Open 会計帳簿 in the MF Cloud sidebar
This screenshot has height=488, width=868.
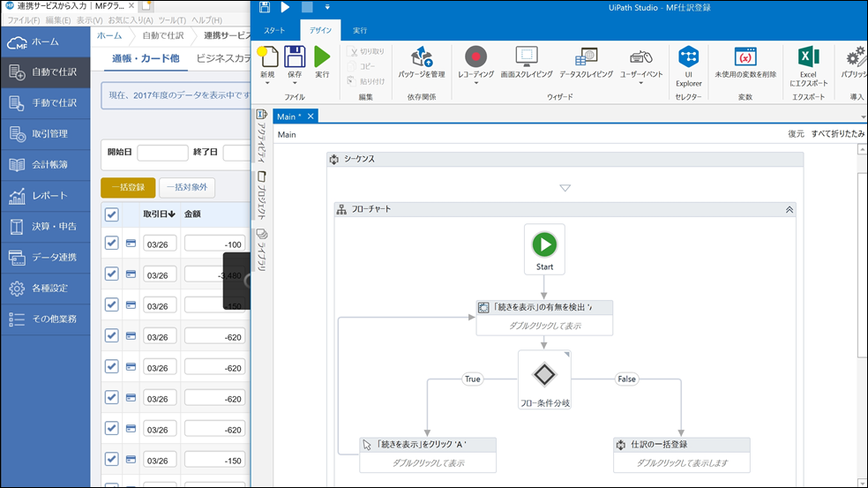(45, 164)
